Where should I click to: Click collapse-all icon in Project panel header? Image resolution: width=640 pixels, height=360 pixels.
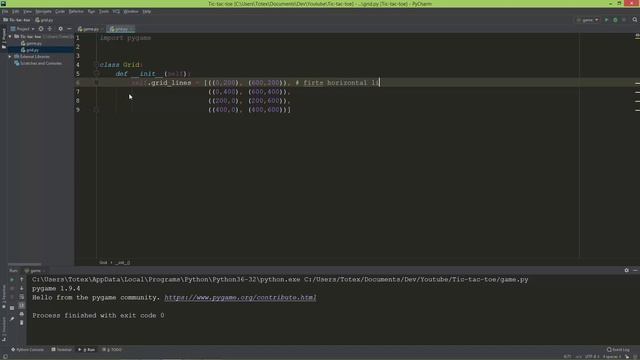(x=50, y=29)
